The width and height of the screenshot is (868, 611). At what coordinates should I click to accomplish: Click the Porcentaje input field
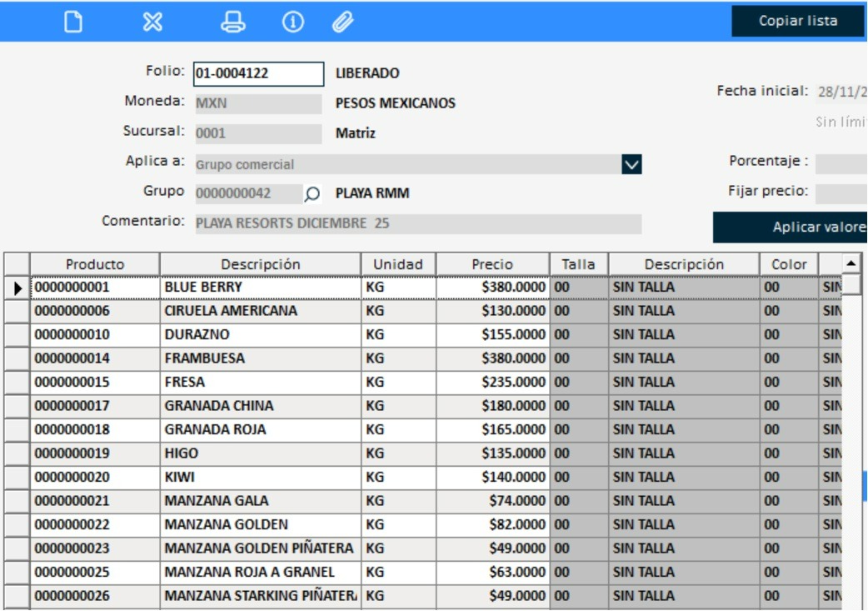(x=841, y=163)
